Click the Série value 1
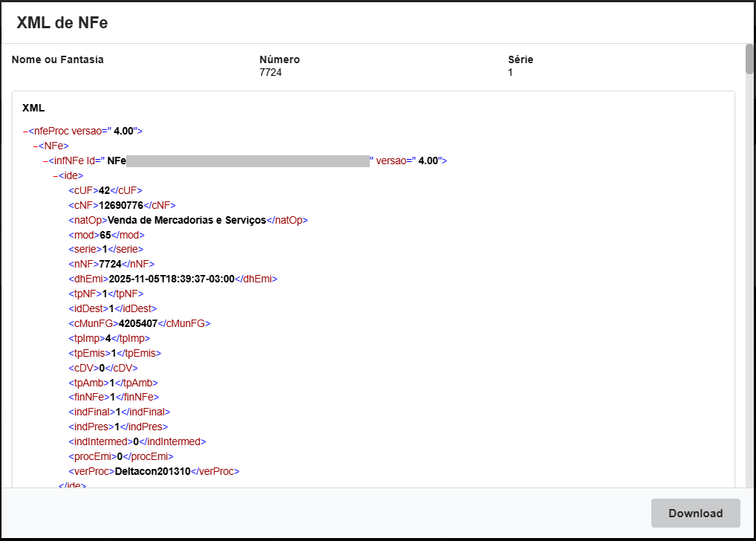 510,73
